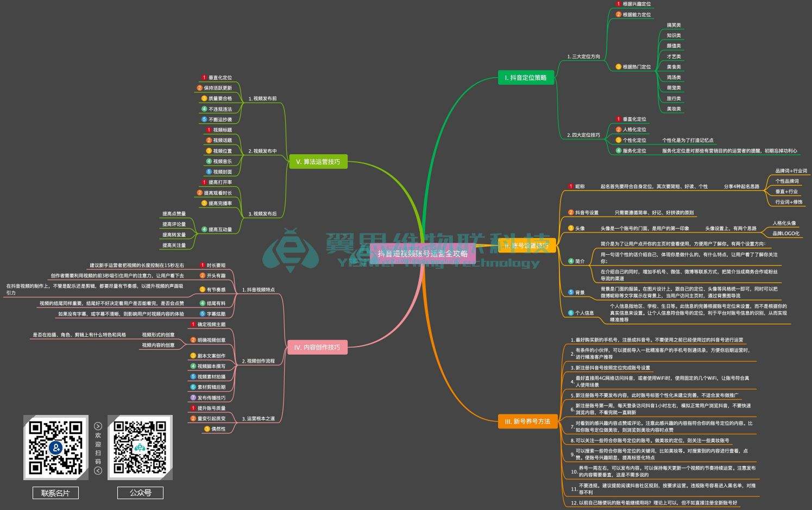Click the red number 1 icon beside 根据兴趣定位

tap(618, 4)
